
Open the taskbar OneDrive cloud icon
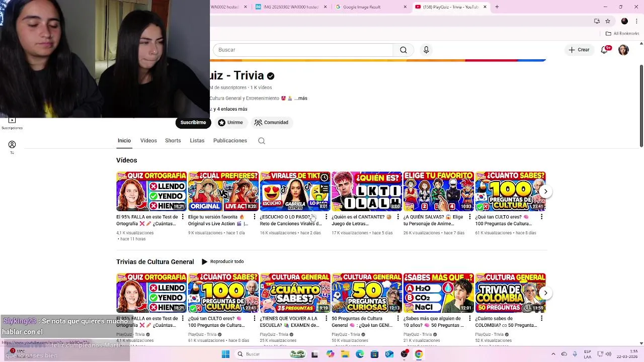[564, 354]
